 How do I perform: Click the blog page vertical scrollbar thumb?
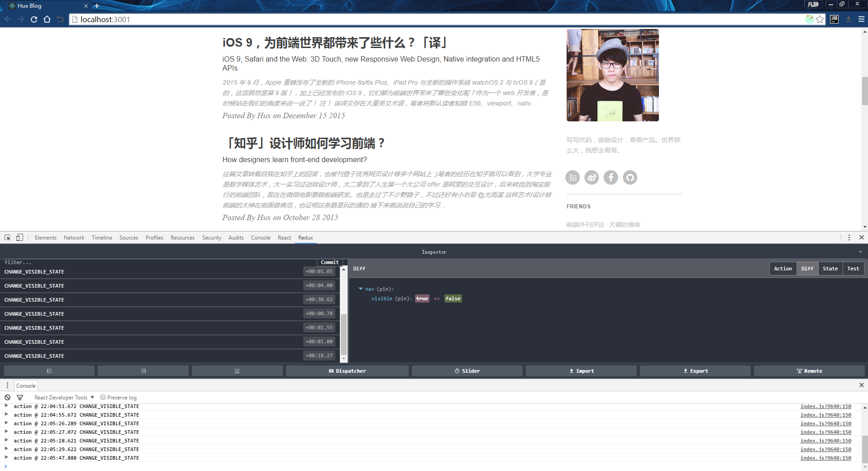[864, 91]
